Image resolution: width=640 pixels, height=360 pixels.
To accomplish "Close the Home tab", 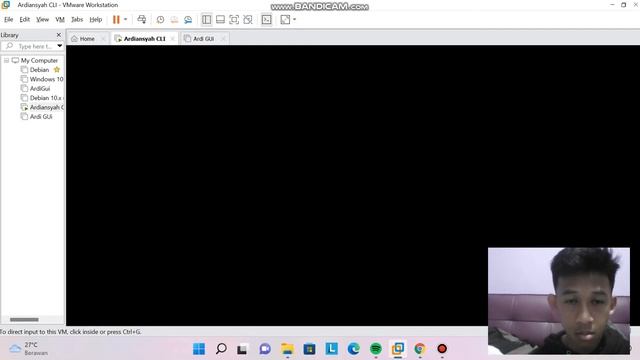I will (x=103, y=39).
